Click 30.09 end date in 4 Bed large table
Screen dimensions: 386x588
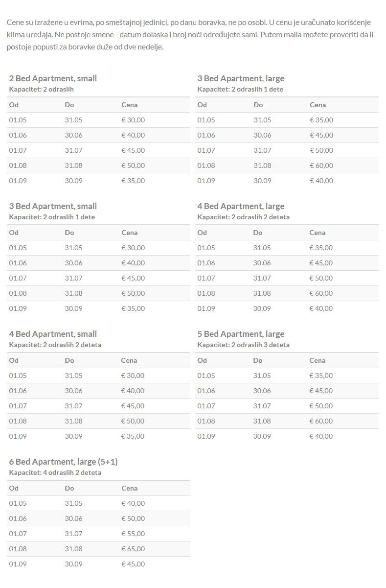tap(262, 308)
